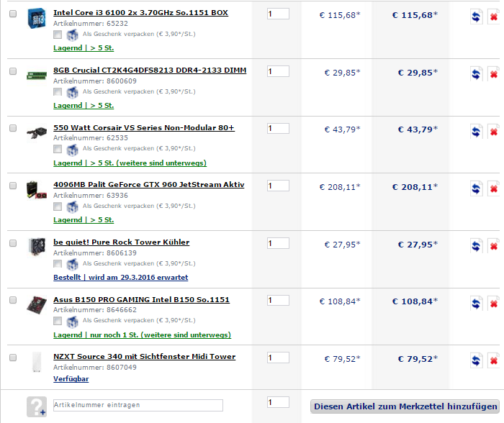Open Asus B150 PRO GAMING product link

[x=141, y=300]
